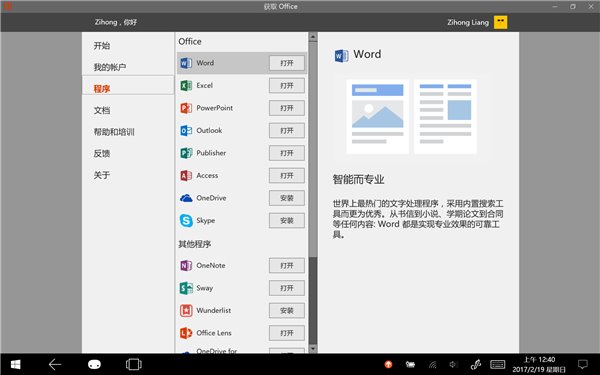Select the Skype icon in the list
Screen dimensions: 600x375
(186, 220)
